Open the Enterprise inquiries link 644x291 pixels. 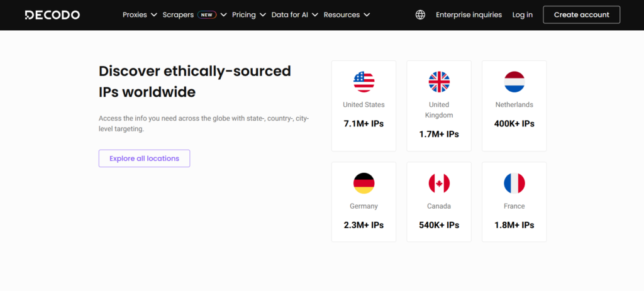tap(469, 14)
